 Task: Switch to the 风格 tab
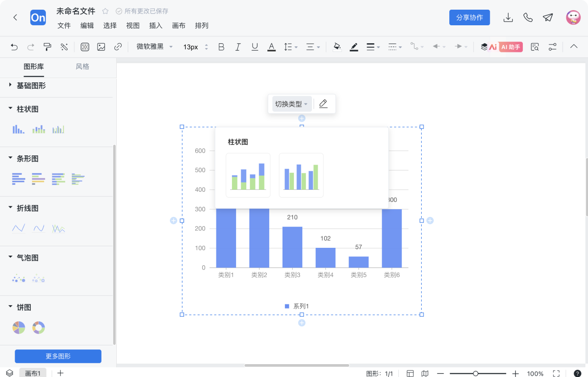tap(82, 66)
